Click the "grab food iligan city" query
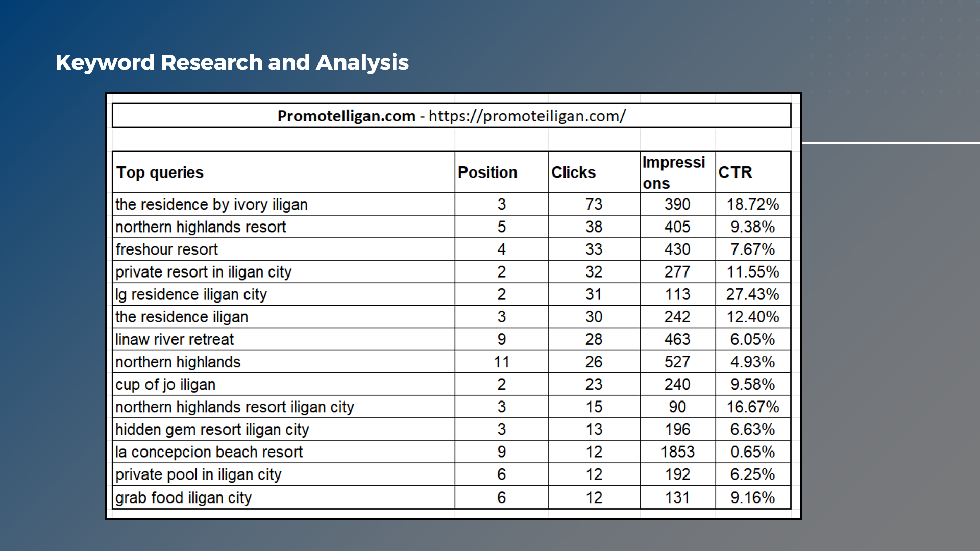This screenshot has width=980, height=551. tap(183, 497)
